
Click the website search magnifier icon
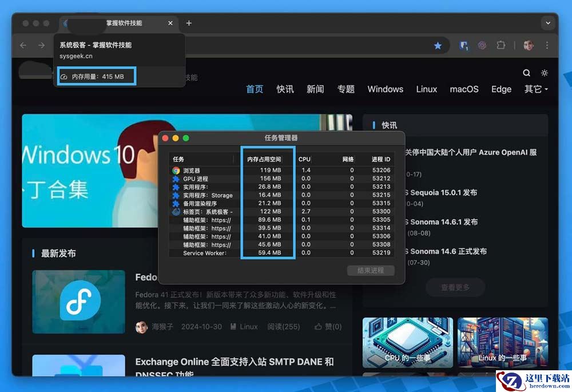[x=526, y=73]
